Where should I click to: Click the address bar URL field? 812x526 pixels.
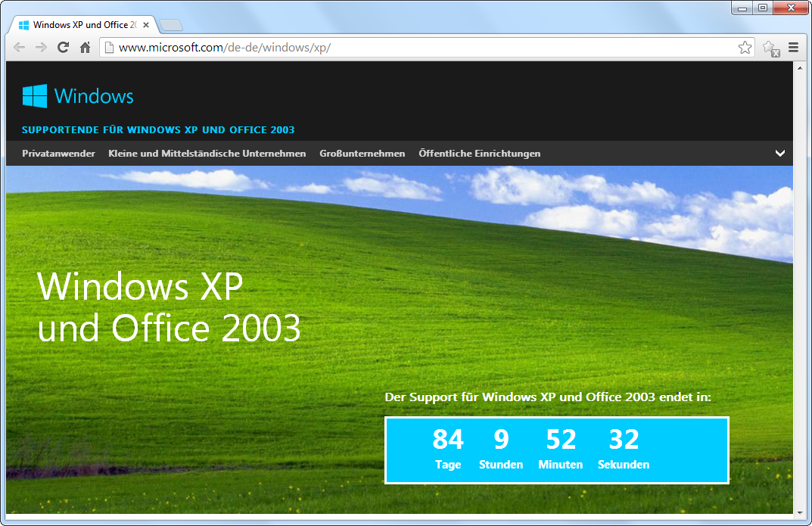tap(424, 48)
